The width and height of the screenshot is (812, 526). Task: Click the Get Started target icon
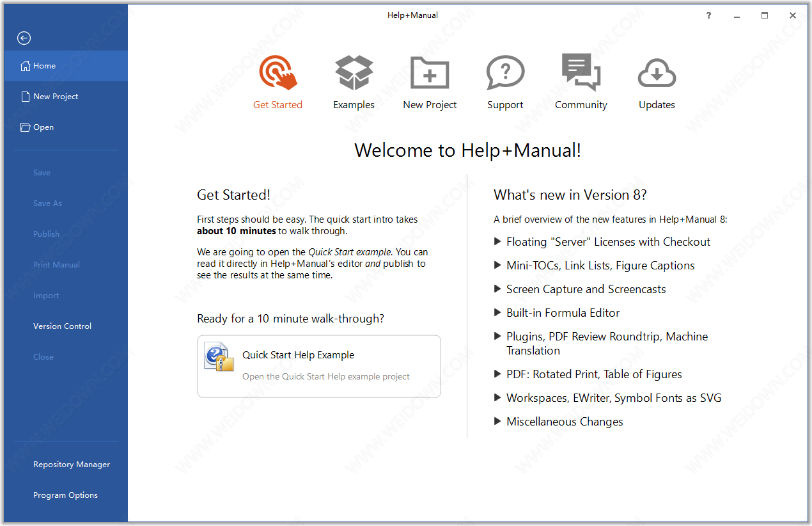pyautogui.click(x=277, y=73)
